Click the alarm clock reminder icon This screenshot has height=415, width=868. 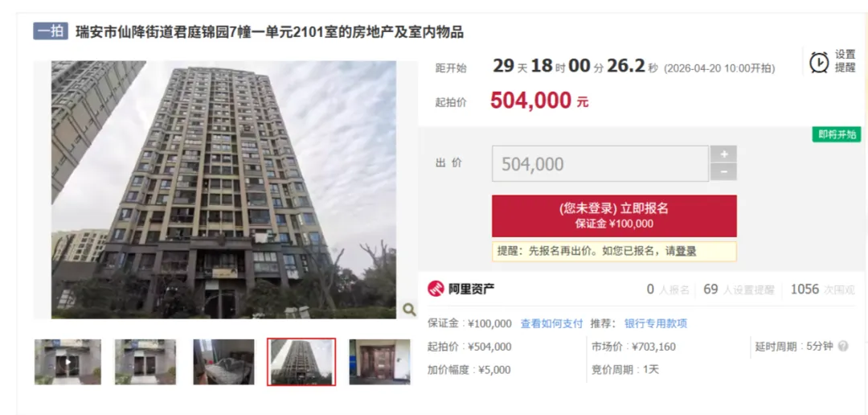(819, 62)
